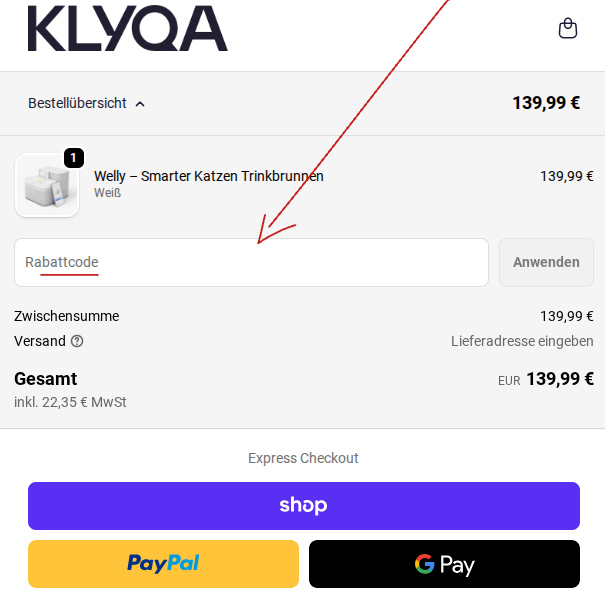Viewport: 605px width, 599px height.
Task: Click the Google G logo on Pay button
Action: coord(424,564)
